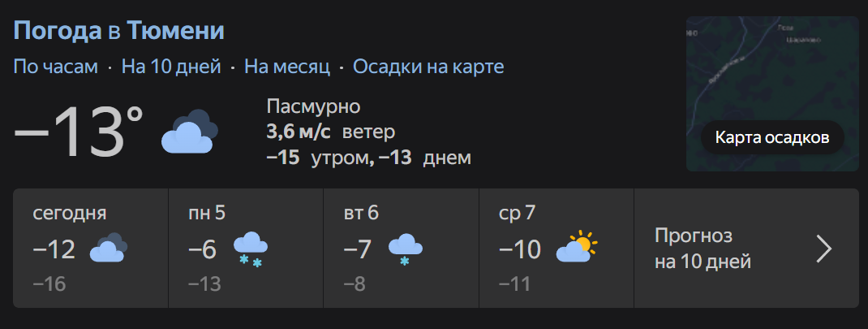The width and height of the screenshot is (868, 329).
Task: Click Tuesday's light snow cloud icon
Action: (x=405, y=248)
